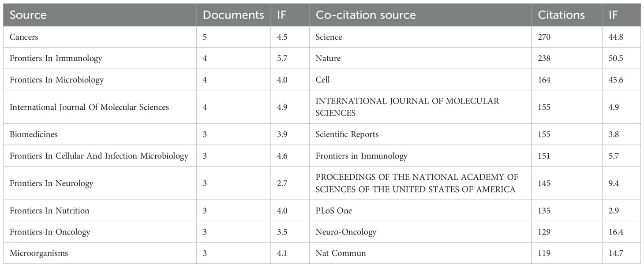Click the Biomedicines row entry
Viewport: 644px width, 267px height.
click(x=34, y=134)
